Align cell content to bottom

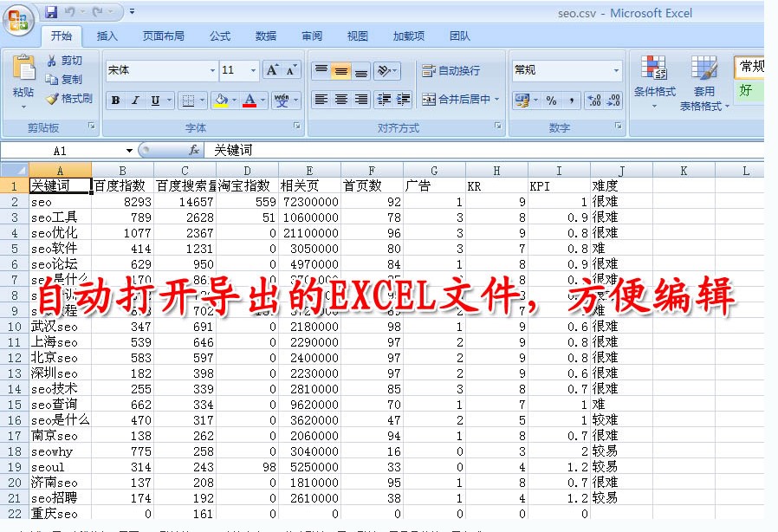click(361, 70)
